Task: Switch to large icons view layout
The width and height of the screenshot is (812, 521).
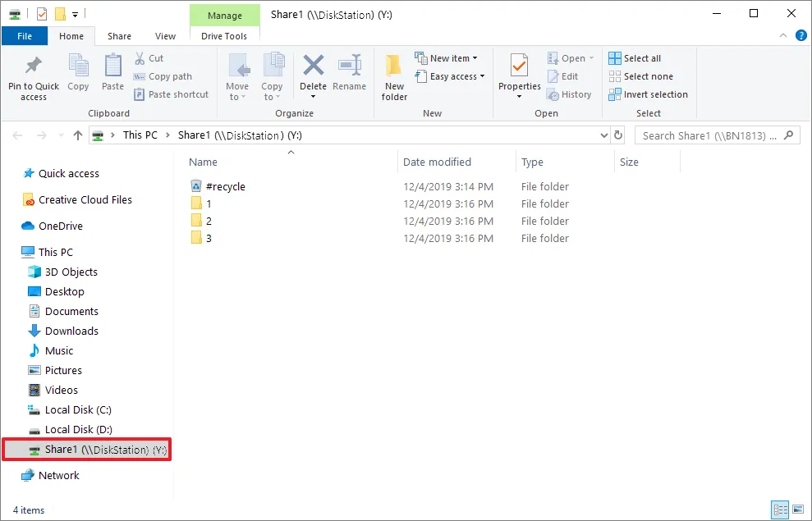Action: pos(798,510)
